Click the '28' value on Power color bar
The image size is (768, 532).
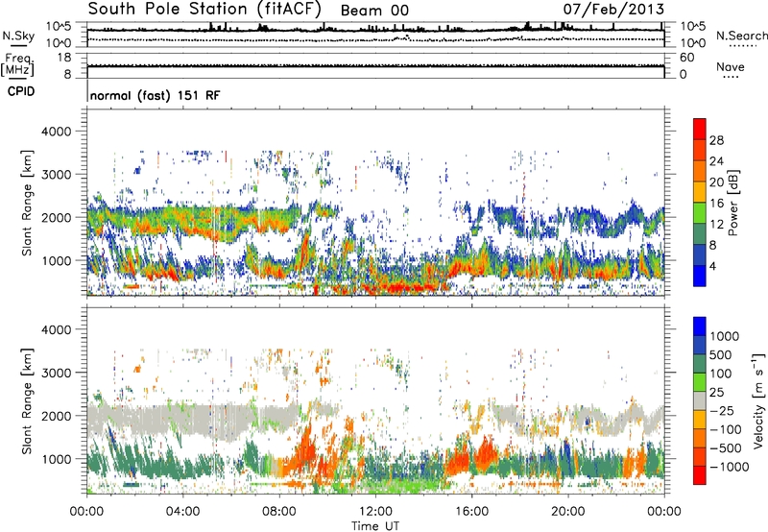[x=716, y=140]
